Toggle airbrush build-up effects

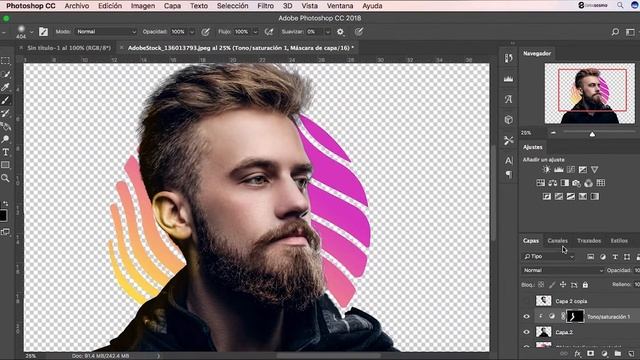[269, 32]
